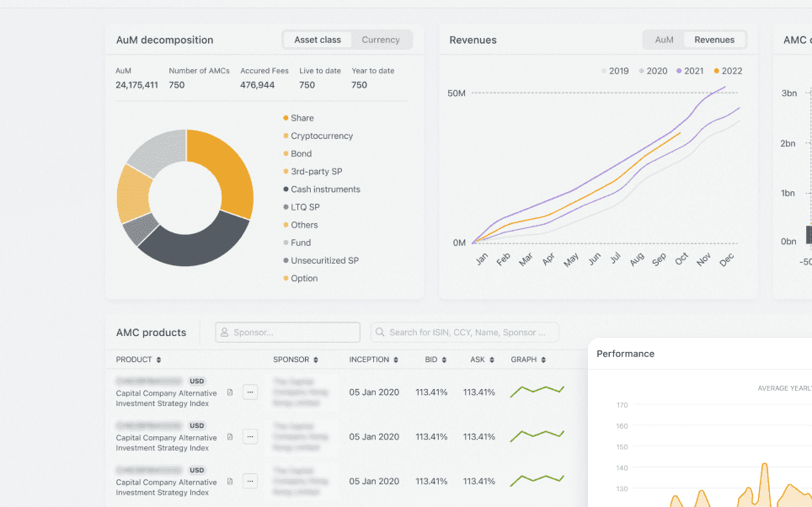Click the Unsecuritized SP legend label

click(x=324, y=260)
